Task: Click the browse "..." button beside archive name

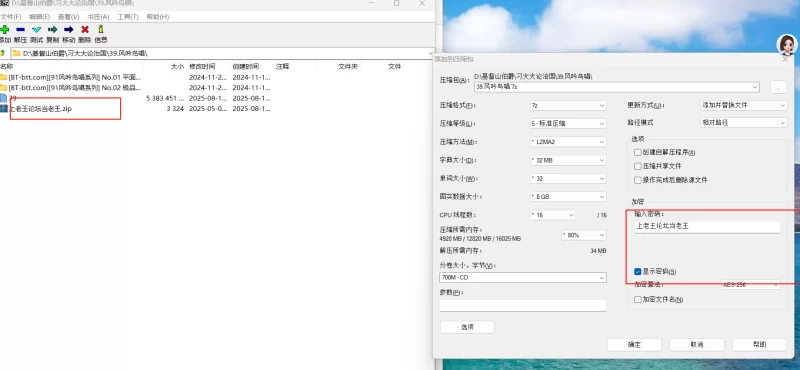Action: coord(778,87)
